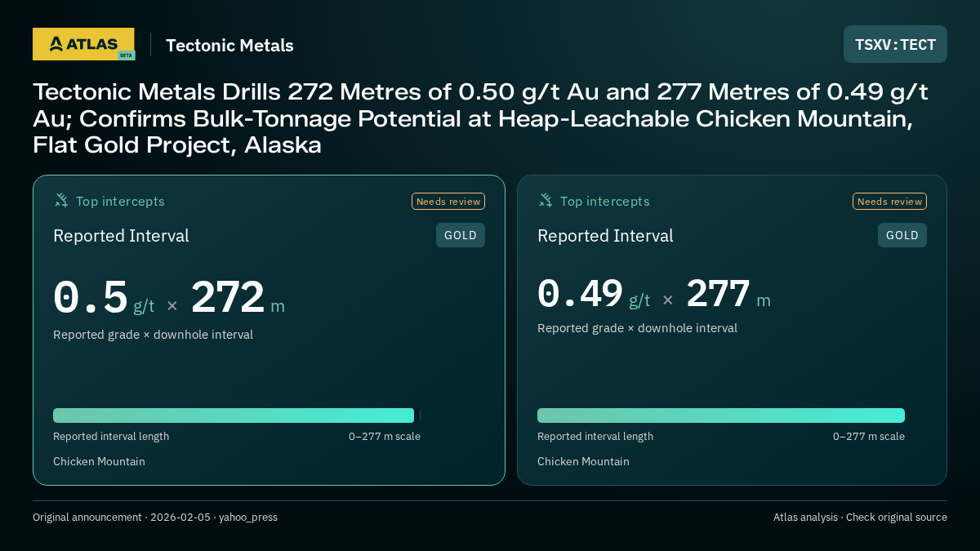This screenshot has height=551, width=980.
Task: Click the TSXV:TECT ticker badge
Action: [895, 44]
